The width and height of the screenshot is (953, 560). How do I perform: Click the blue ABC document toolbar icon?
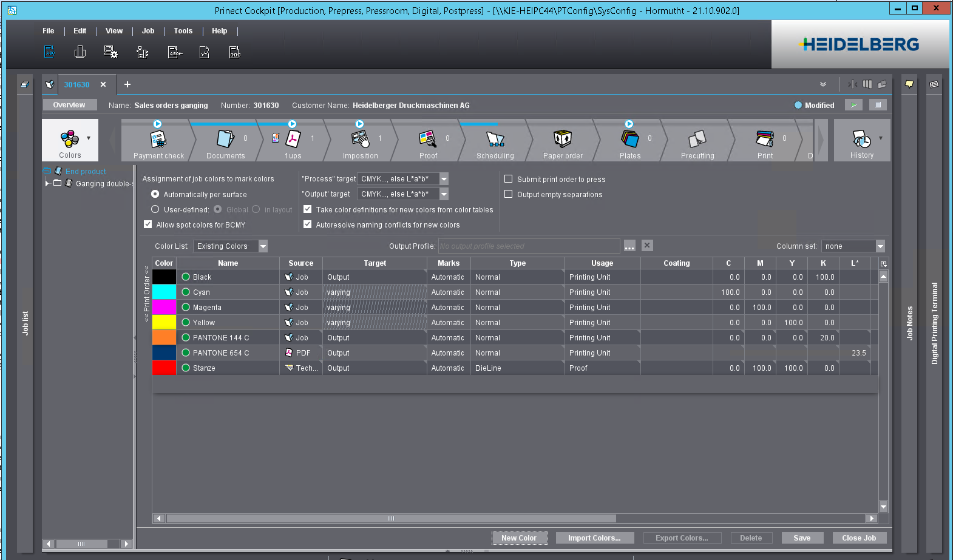[x=50, y=52]
